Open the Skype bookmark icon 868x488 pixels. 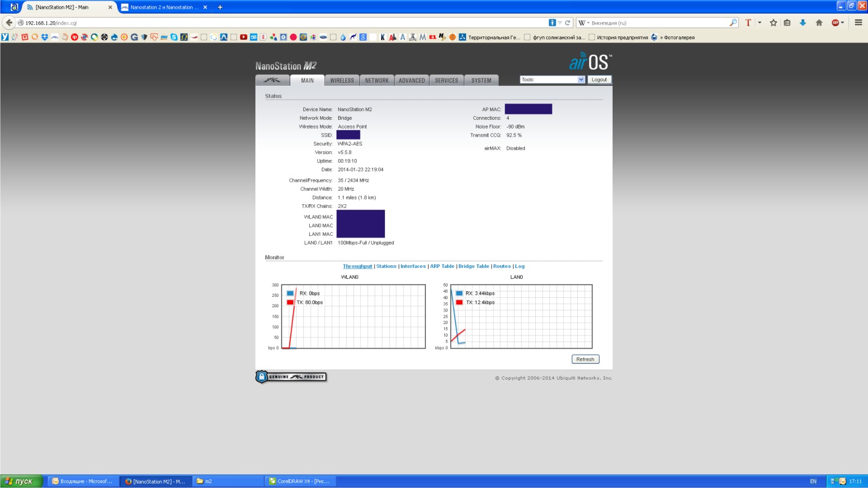coord(174,37)
